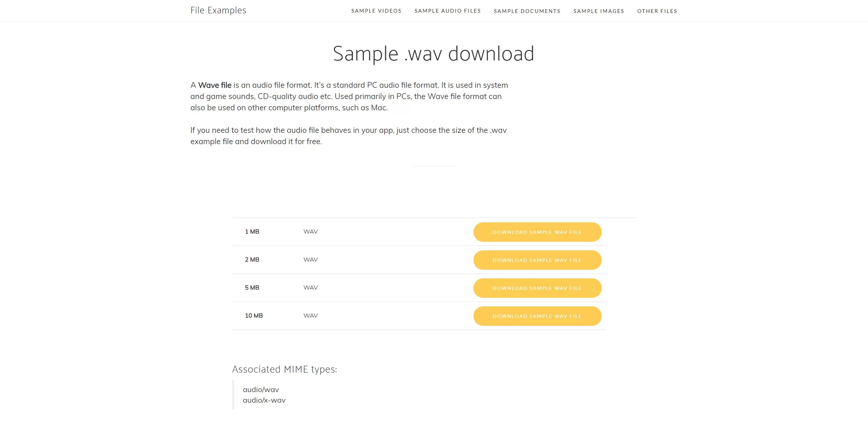Image resolution: width=868 pixels, height=431 pixels.
Task: Download the 2 MB sample WAV file
Action: click(537, 260)
